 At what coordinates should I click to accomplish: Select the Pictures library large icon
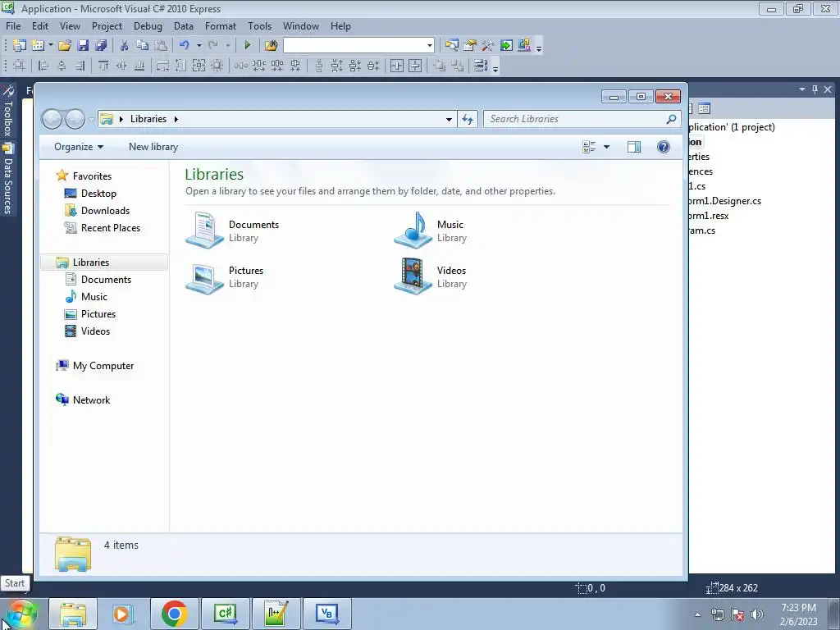click(204, 277)
